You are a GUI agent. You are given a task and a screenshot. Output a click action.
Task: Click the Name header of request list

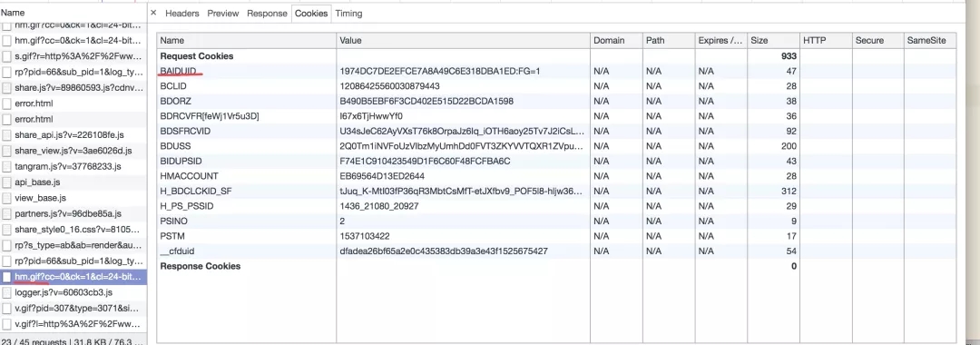pyautogui.click(x=73, y=13)
